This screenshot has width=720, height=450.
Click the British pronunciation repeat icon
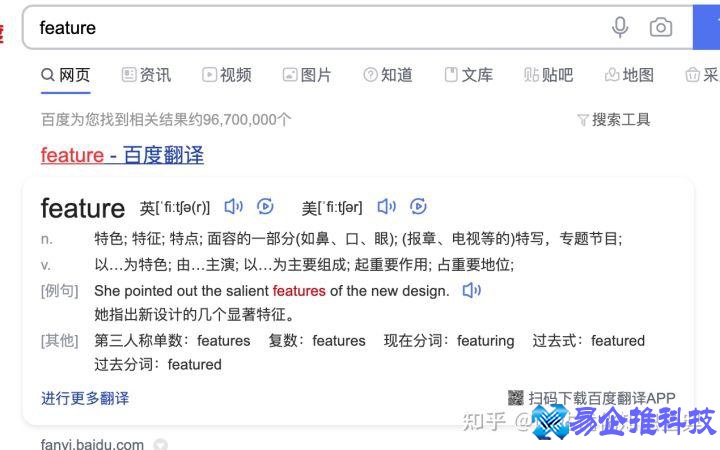[265, 207]
